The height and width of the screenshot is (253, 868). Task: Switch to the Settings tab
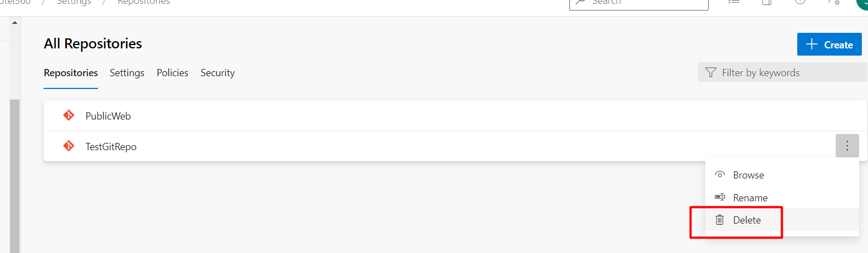[x=127, y=73]
